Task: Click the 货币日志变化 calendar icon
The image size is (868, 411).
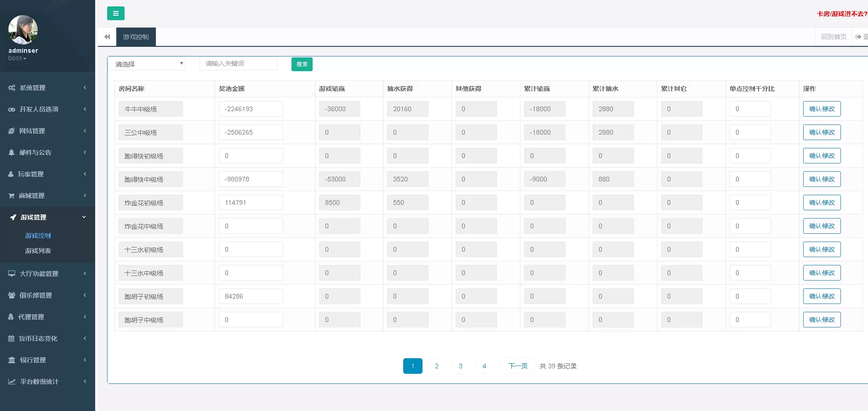Action: (x=11, y=338)
